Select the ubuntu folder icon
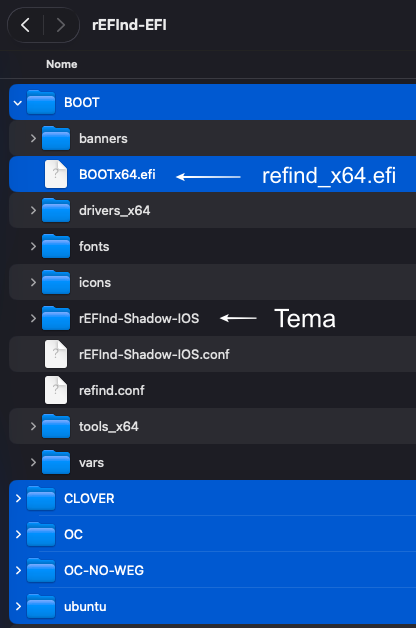This screenshot has height=628, width=416. [41, 606]
